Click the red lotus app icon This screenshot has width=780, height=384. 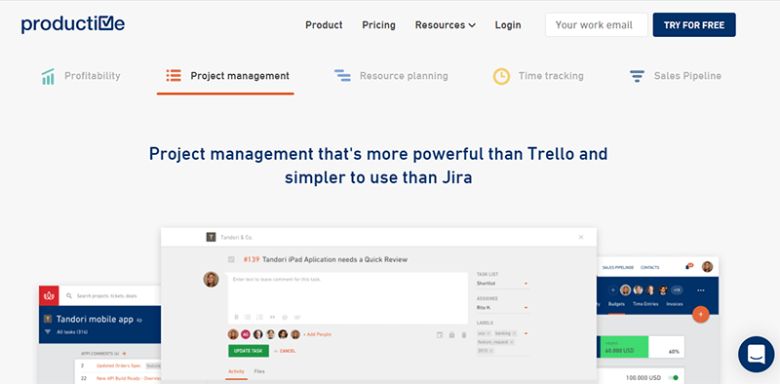(49, 295)
